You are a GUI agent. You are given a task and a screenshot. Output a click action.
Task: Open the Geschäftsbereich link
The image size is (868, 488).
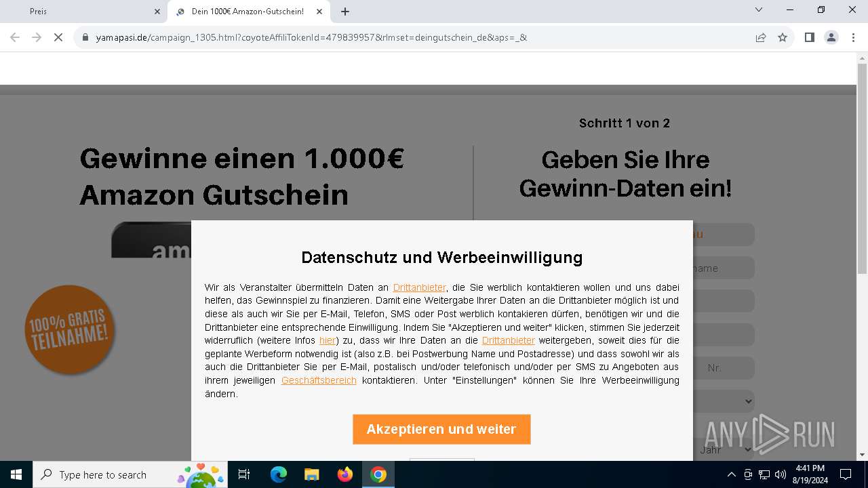coord(319,380)
